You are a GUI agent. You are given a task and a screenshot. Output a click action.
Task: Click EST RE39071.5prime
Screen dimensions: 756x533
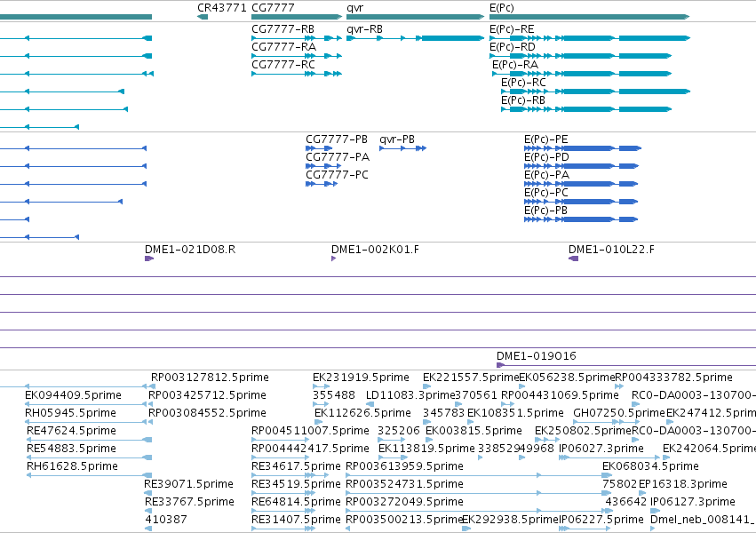coord(188,484)
